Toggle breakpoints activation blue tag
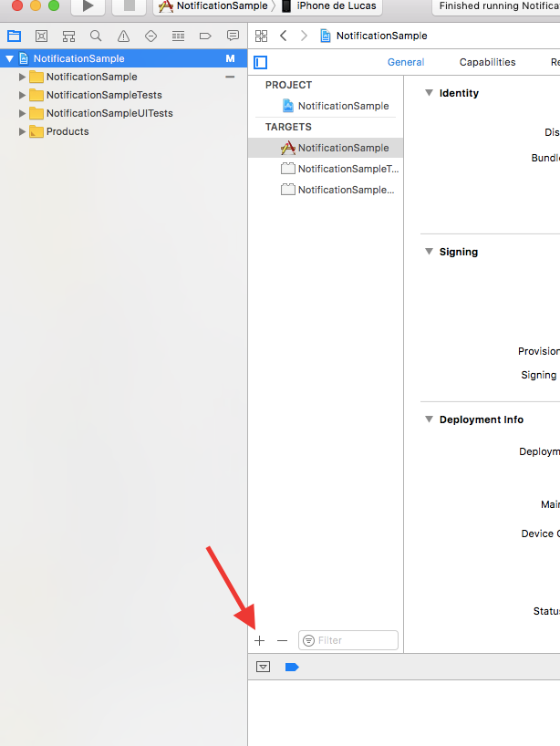 pos(292,667)
